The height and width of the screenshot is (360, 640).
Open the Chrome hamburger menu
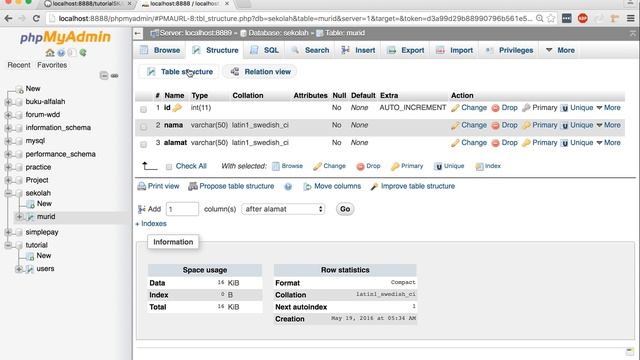(631, 18)
